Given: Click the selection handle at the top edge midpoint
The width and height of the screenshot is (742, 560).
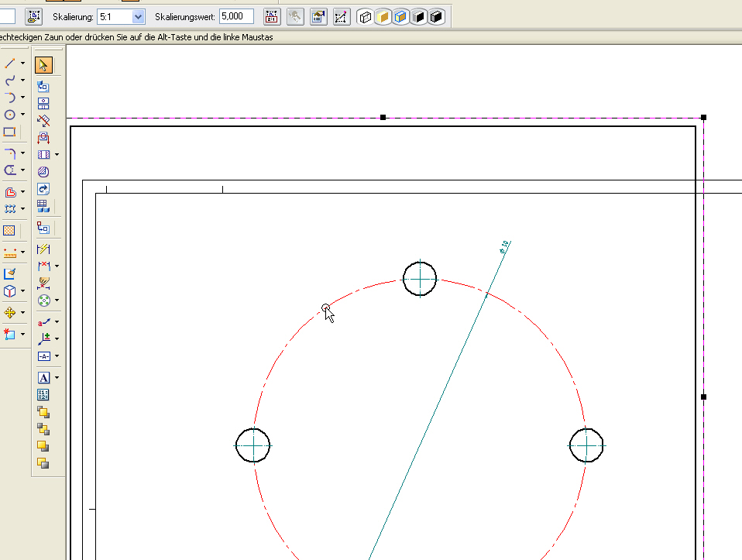Looking at the screenshot, I should coord(383,118).
